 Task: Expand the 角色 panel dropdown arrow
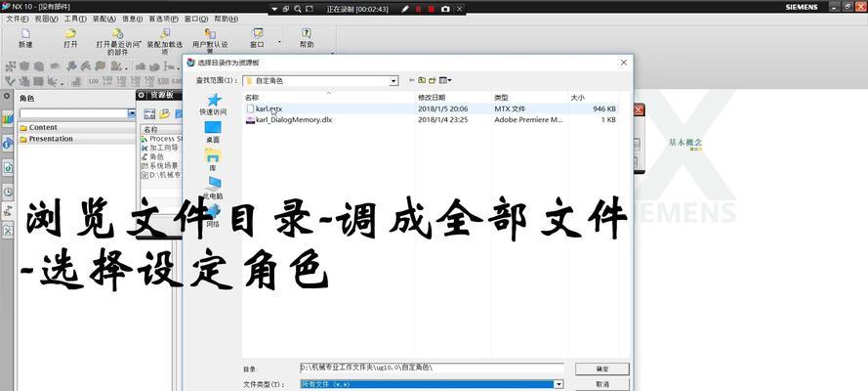tap(131, 113)
